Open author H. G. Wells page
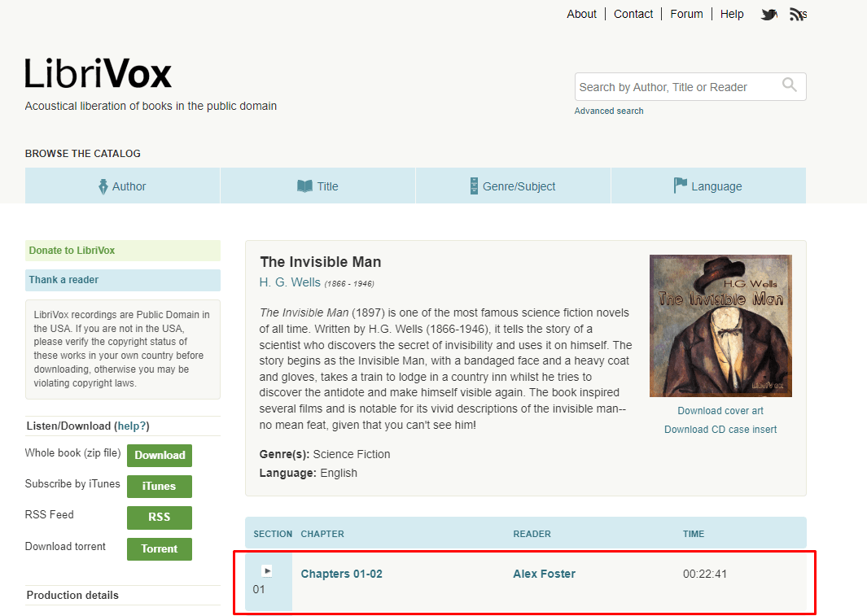This screenshot has height=616, width=867. tap(290, 282)
